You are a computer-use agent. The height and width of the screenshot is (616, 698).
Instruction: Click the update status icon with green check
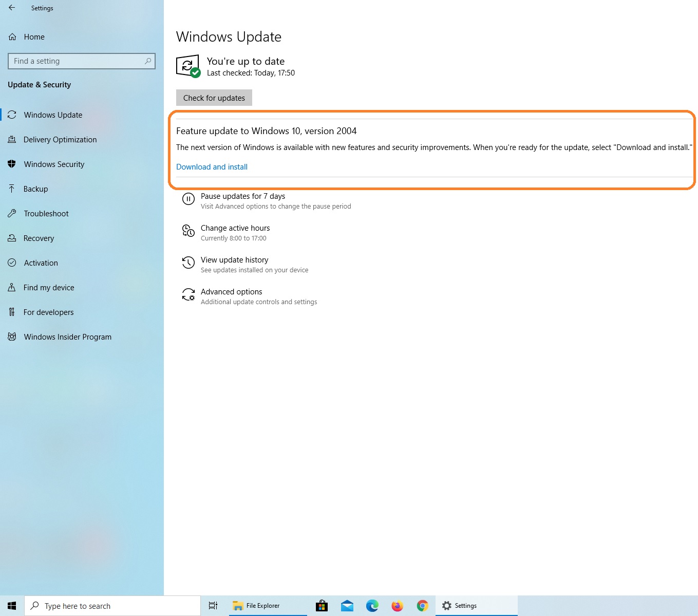188,66
